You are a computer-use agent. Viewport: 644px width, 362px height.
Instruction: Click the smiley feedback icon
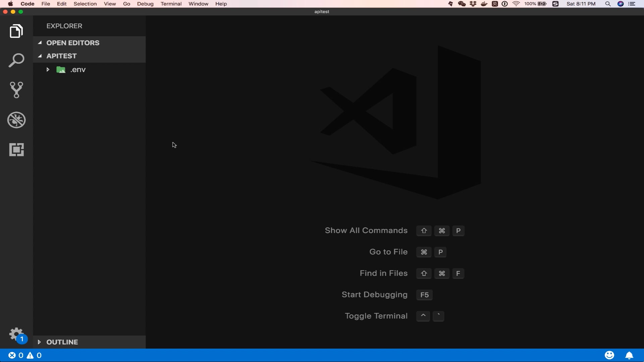click(609, 355)
